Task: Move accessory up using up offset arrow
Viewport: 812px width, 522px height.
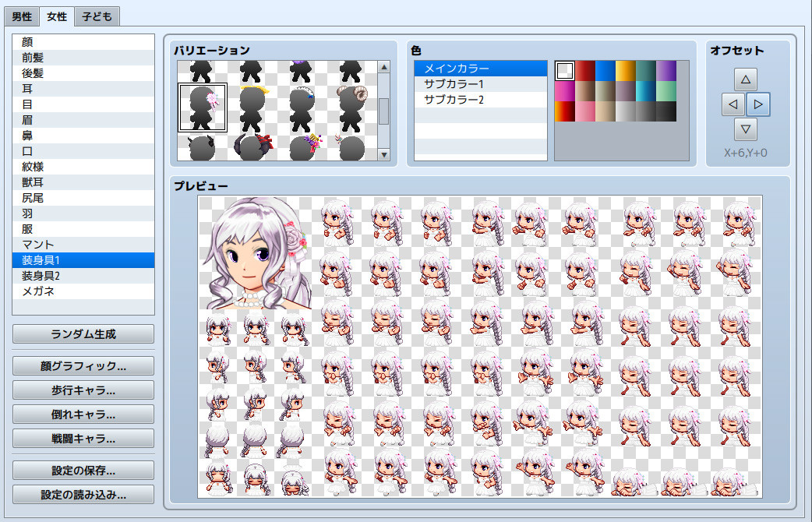Action: point(745,79)
